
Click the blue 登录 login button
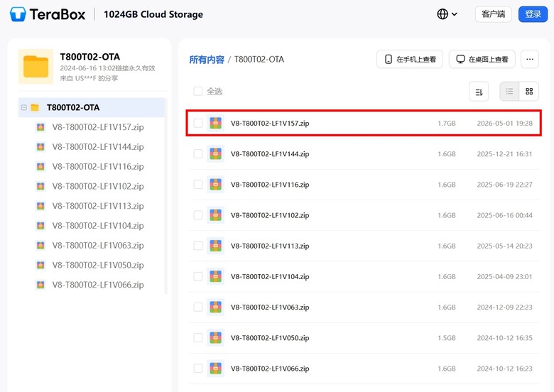(x=533, y=14)
